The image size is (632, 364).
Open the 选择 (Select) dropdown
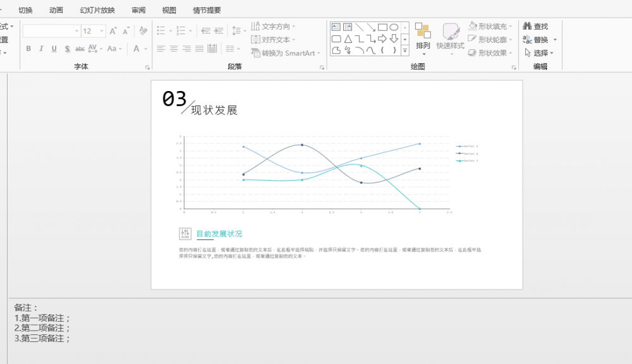[x=539, y=52]
